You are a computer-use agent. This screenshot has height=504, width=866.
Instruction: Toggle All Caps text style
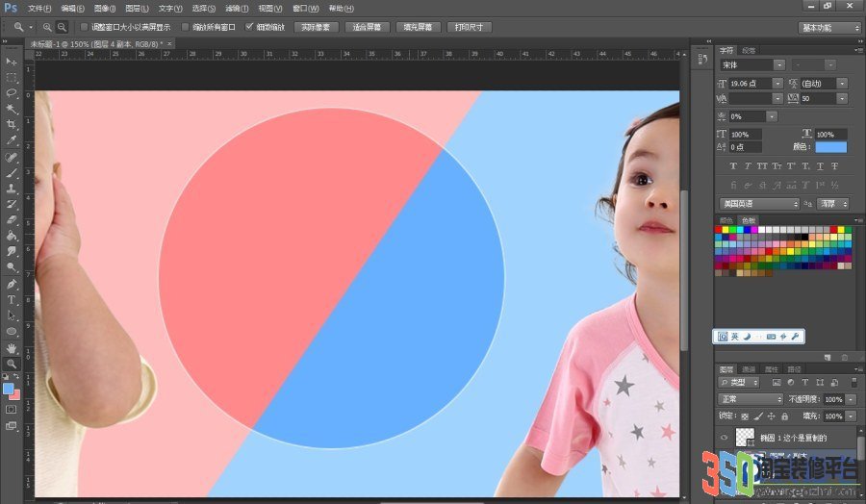(762, 166)
